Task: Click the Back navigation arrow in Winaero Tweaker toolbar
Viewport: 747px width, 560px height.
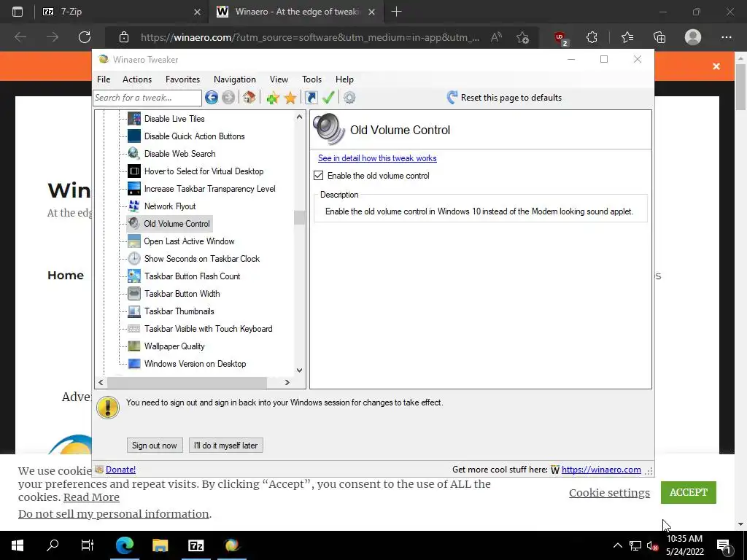Action: [212, 98]
